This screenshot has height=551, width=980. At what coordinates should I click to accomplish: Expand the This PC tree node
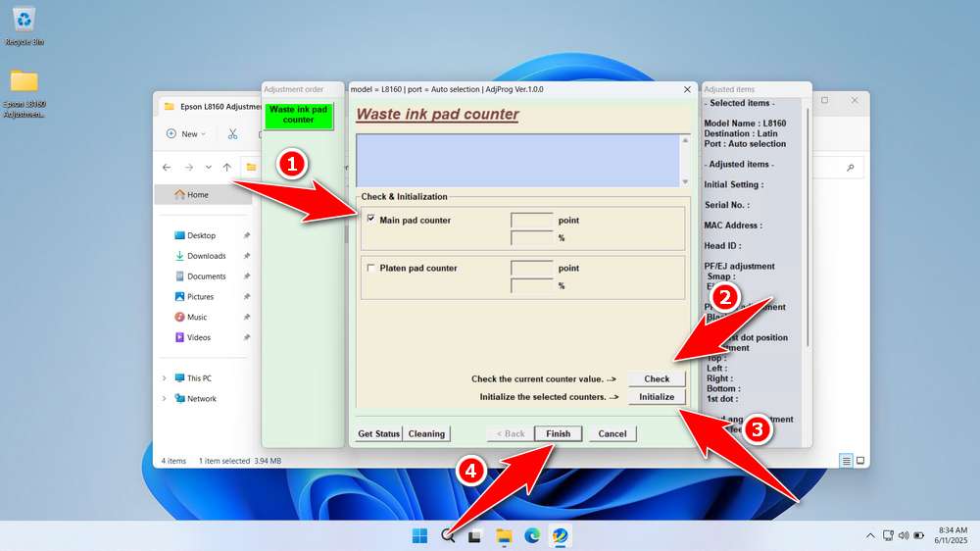[165, 377]
